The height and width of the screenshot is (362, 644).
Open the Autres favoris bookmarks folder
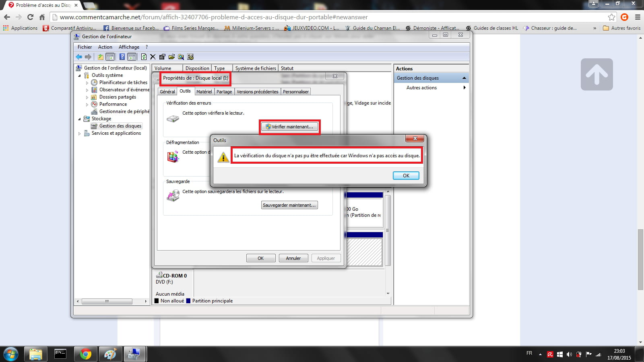click(622, 28)
